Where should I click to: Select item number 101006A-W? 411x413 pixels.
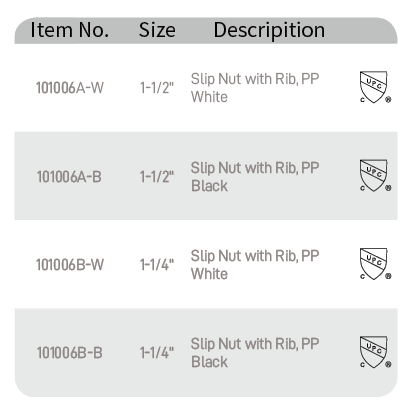[x=70, y=88]
